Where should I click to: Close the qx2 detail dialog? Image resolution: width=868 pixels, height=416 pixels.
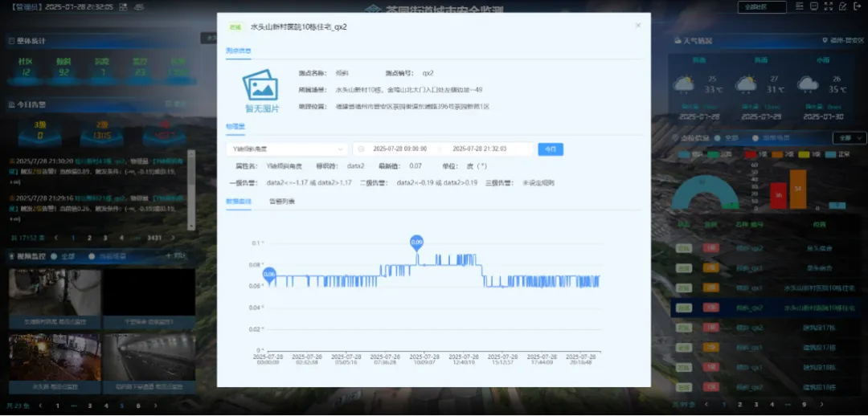638,26
